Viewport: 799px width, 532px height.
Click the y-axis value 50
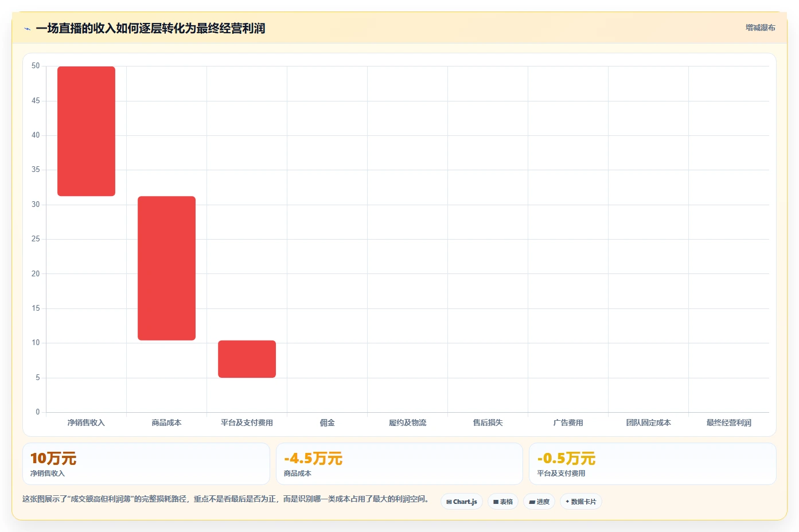[36, 66]
